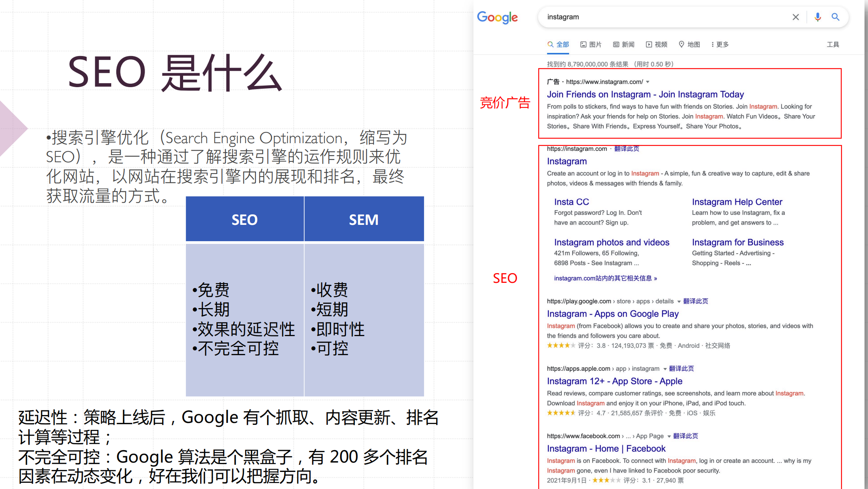This screenshot has width=868, height=489.
Task: Click the '即时性' bullet in SEM column
Action: point(338,329)
